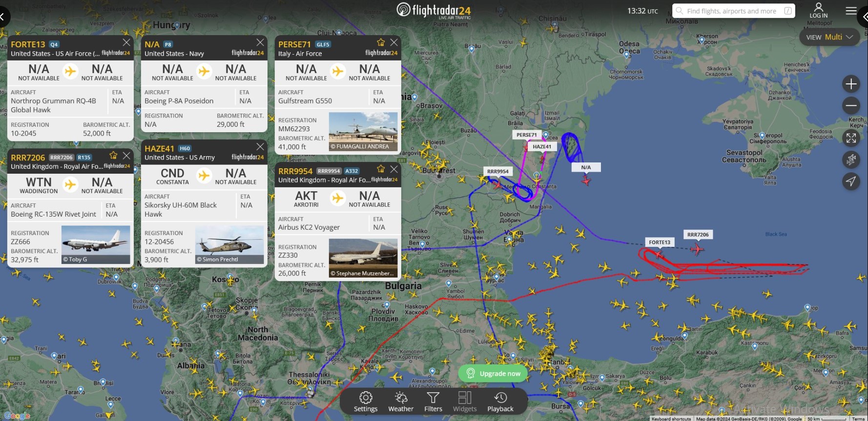
Task: Enter fullscreen map mode
Action: (851, 138)
